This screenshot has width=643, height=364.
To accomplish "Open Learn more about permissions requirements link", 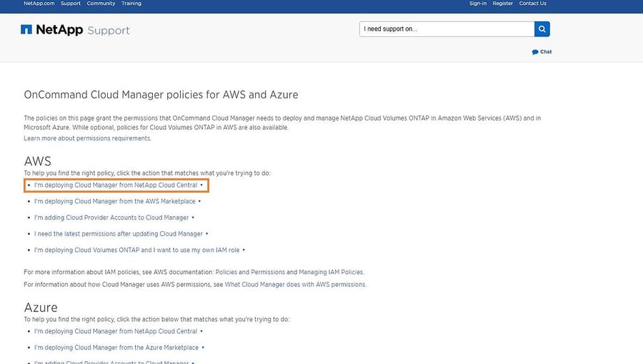I will [87, 138].
